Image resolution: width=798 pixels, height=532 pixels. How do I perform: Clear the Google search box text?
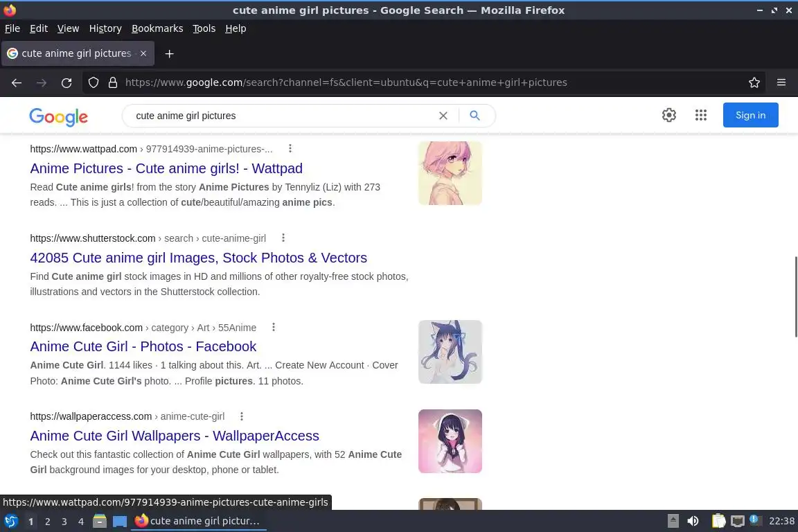coord(443,116)
